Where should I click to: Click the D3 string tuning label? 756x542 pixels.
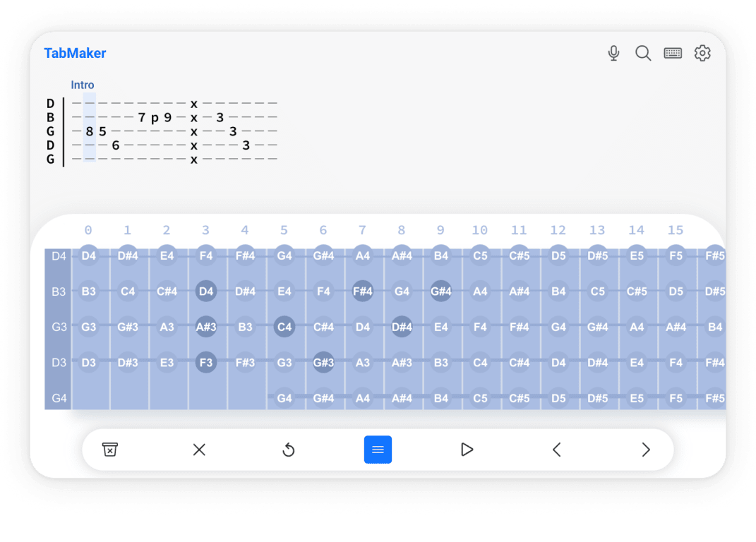coord(59,363)
